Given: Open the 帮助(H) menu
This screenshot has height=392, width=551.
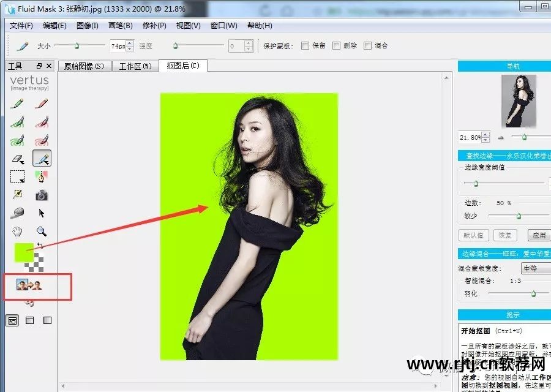Looking at the screenshot, I should 260,26.
